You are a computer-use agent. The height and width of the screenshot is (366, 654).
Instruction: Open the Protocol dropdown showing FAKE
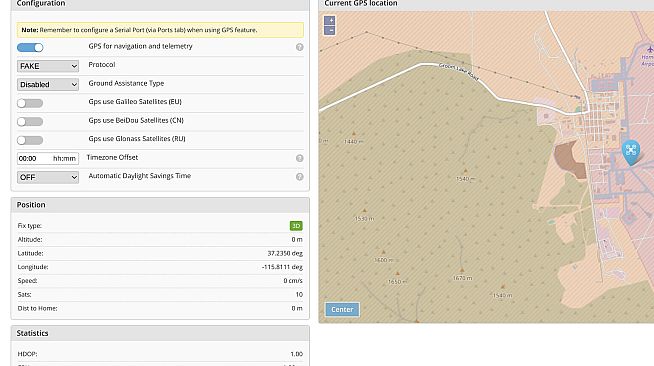click(48, 66)
